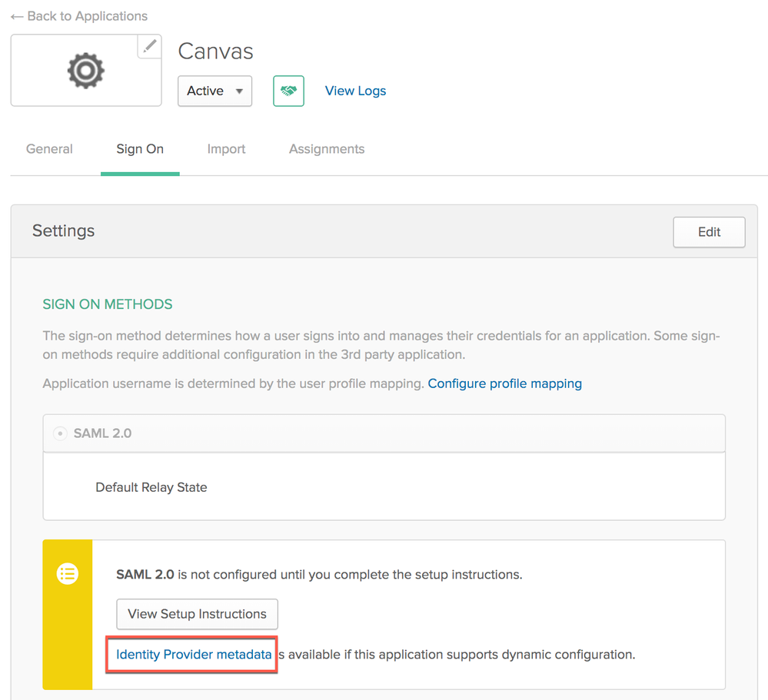Click the pencil edit logo icon
Screen dimensions: 768x700
pos(149,47)
